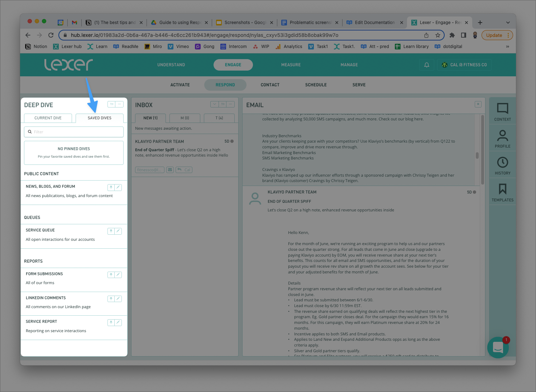This screenshot has height=392, width=536.
Task: Click the email panel vertical scrollbar
Action: 477,156
